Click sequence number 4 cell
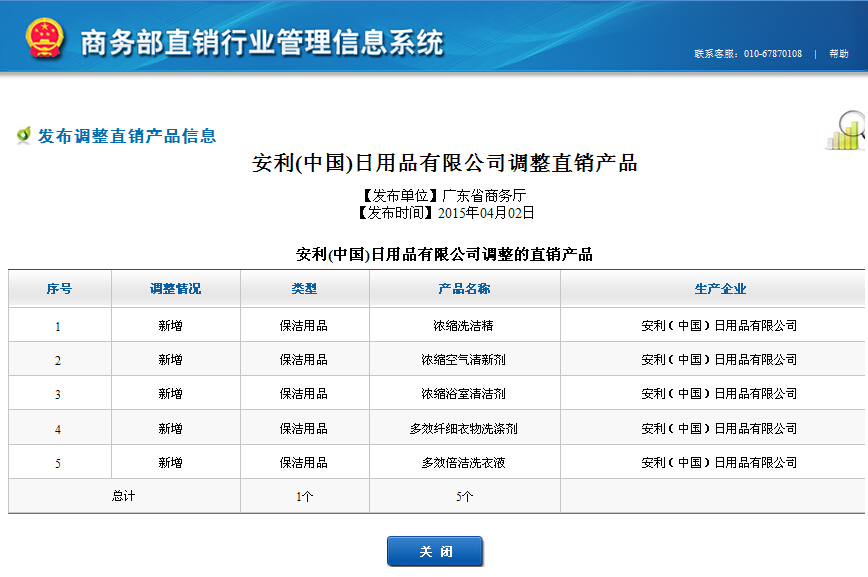Viewport: 868px width, 577px height. click(58, 429)
